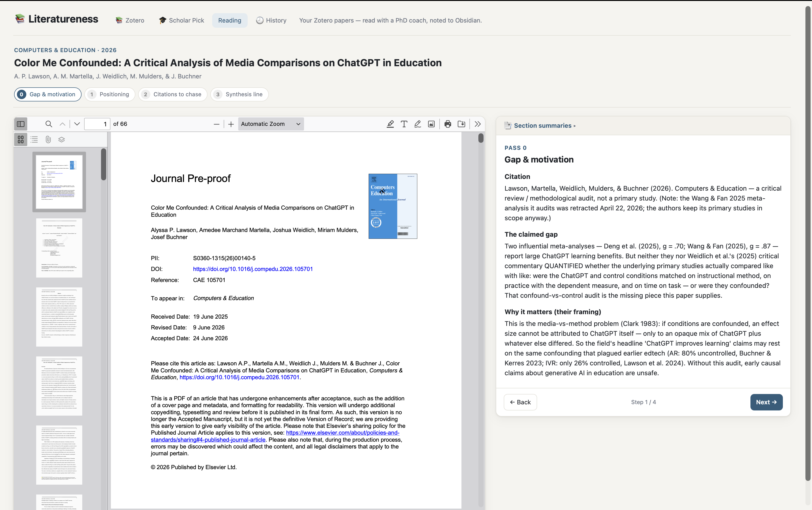Click the Computers & Education journal cover
Image resolution: width=812 pixels, height=510 pixels.
(x=393, y=206)
